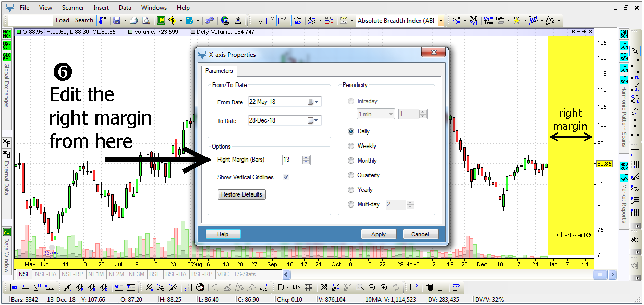
Task: Click the M PVT toolbar icon
Action: [x=473, y=20]
